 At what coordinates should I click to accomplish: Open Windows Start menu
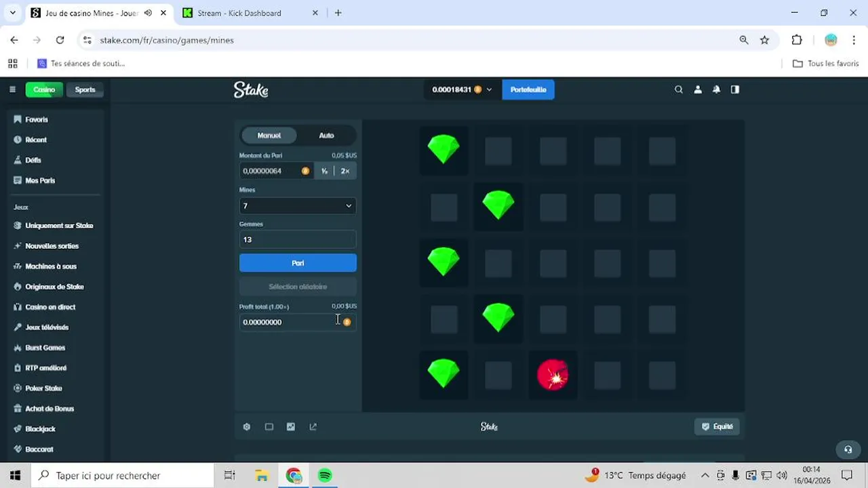click(x=15, y=476)
